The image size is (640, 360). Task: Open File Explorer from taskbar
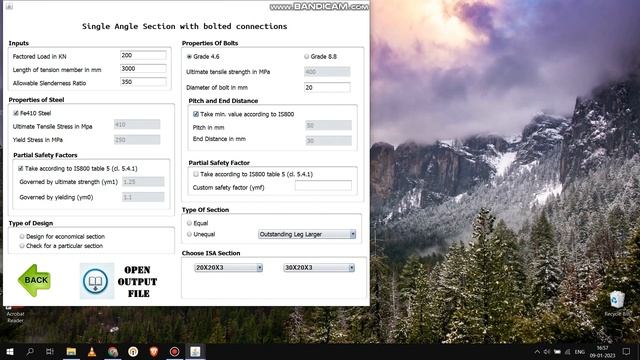click(71, 351)
